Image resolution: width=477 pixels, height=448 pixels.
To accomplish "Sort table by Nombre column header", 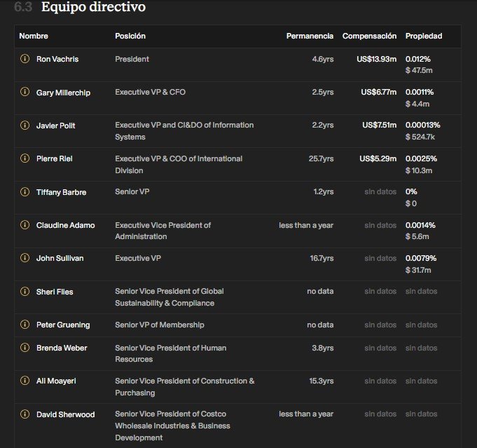I will pyautogui.click(x=34, y=36).
